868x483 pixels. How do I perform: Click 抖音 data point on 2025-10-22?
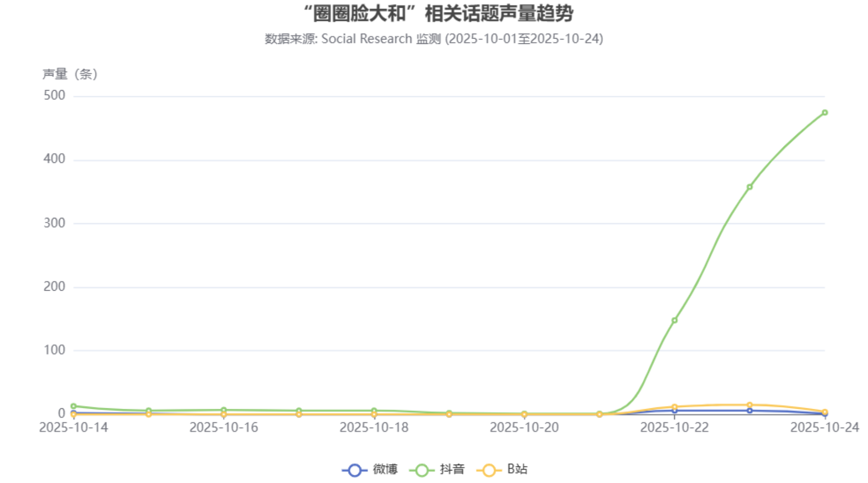(674, 320)
